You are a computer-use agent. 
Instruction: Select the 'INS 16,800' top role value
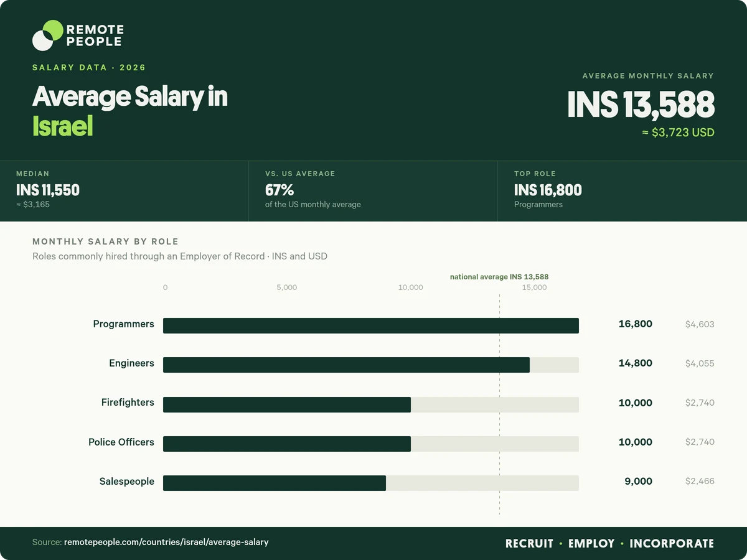click(x=548, y=190)
